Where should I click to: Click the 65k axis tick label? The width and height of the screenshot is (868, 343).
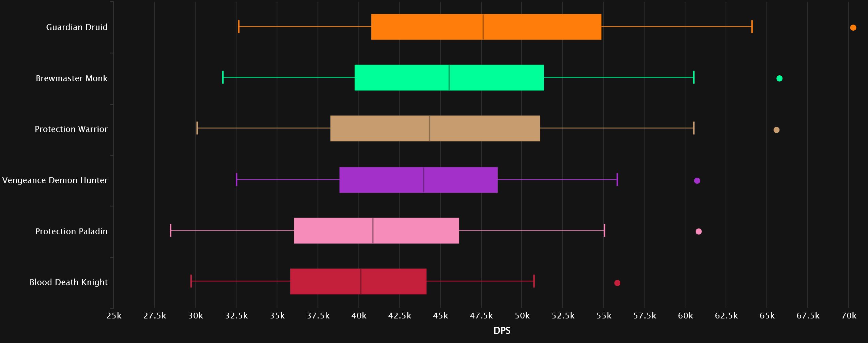point(767,316)
